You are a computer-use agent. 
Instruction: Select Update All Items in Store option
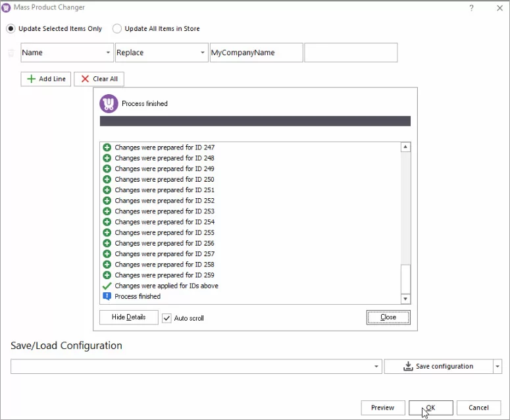click(117, 29)
